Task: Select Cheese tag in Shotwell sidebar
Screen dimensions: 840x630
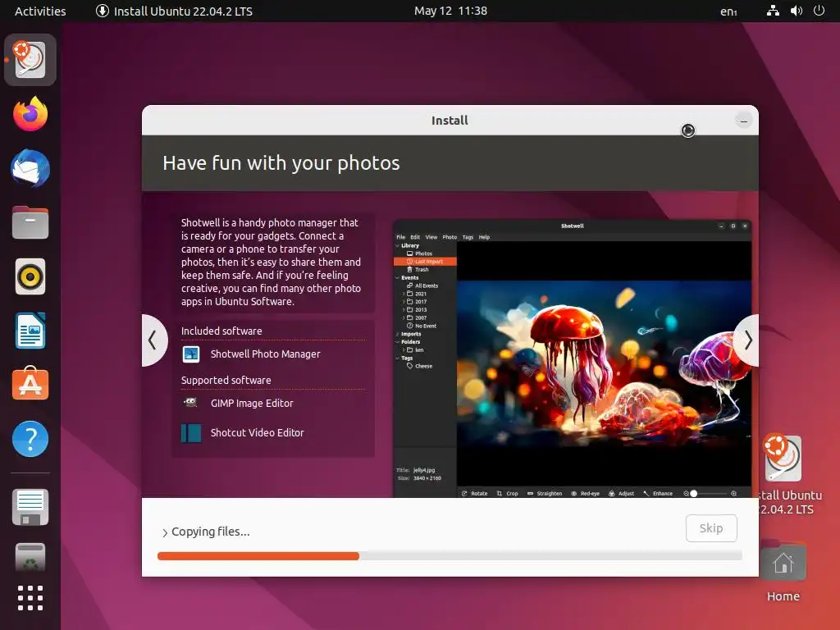Action: point(419,366)
